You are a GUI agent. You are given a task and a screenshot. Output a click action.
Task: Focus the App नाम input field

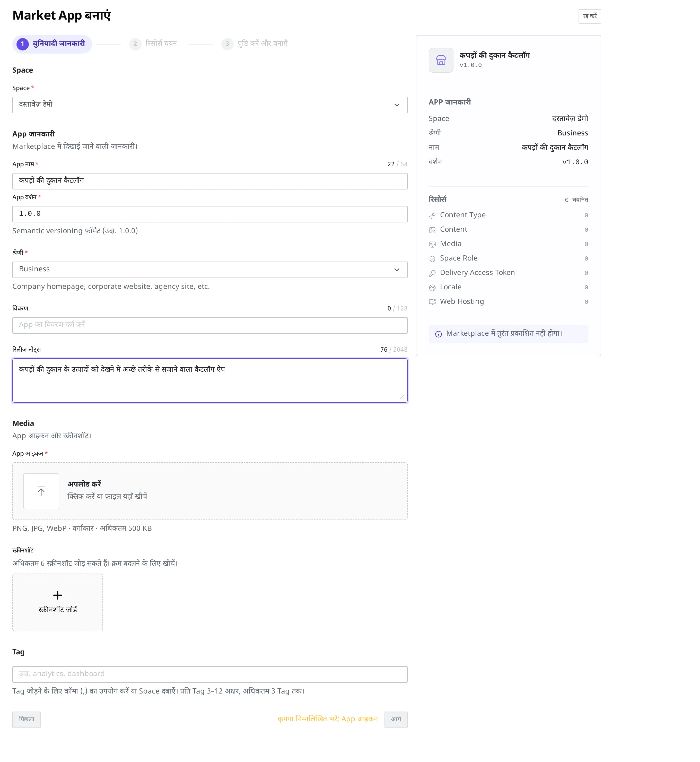[x=210, y=181]
